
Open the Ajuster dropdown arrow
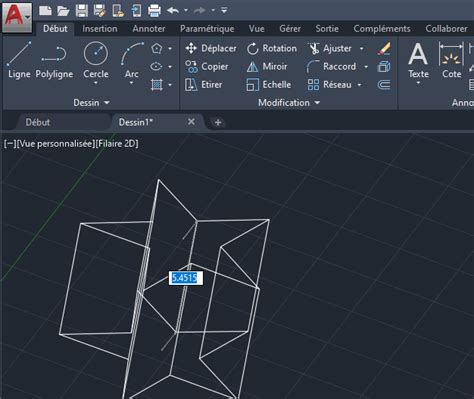[x=361, y=49]
